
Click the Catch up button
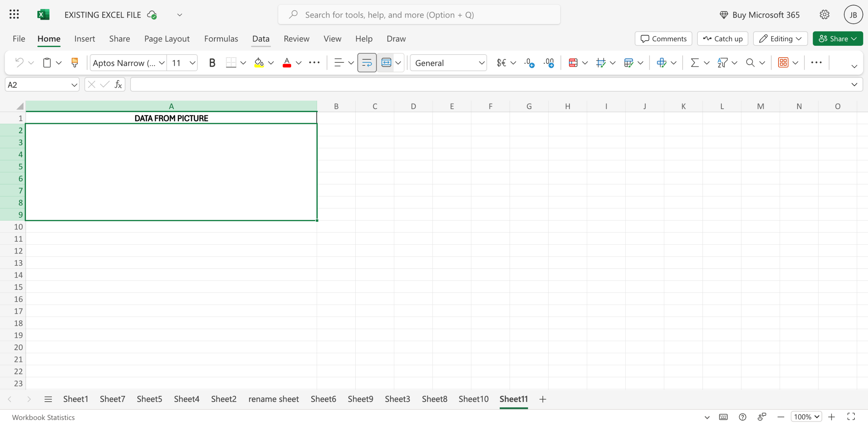tap(723, 39)
